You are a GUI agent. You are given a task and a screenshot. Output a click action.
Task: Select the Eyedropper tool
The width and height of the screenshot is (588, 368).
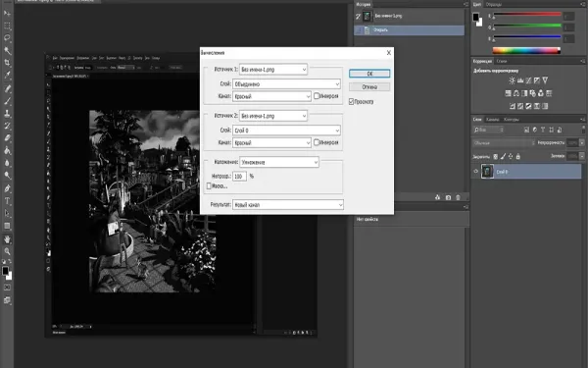7,76
